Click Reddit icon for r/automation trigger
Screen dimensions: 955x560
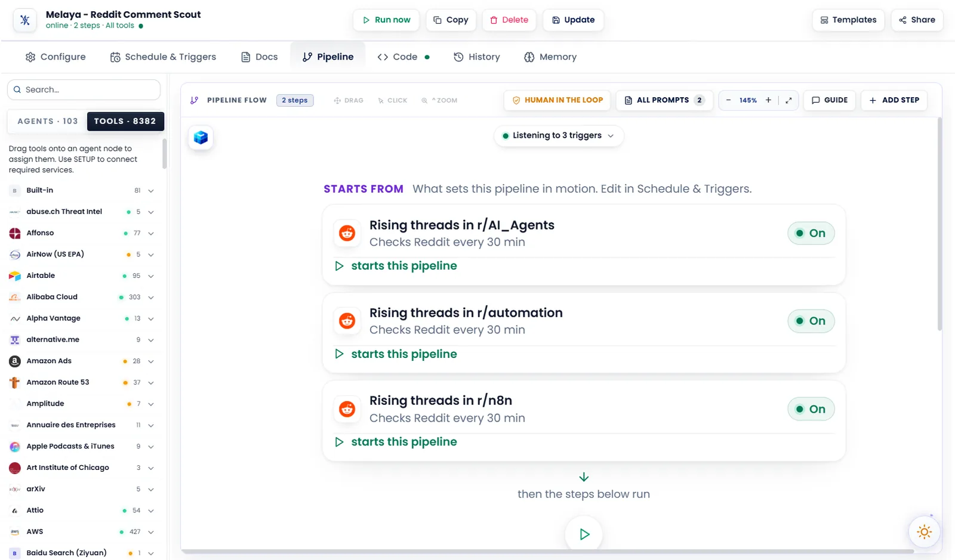347,321
